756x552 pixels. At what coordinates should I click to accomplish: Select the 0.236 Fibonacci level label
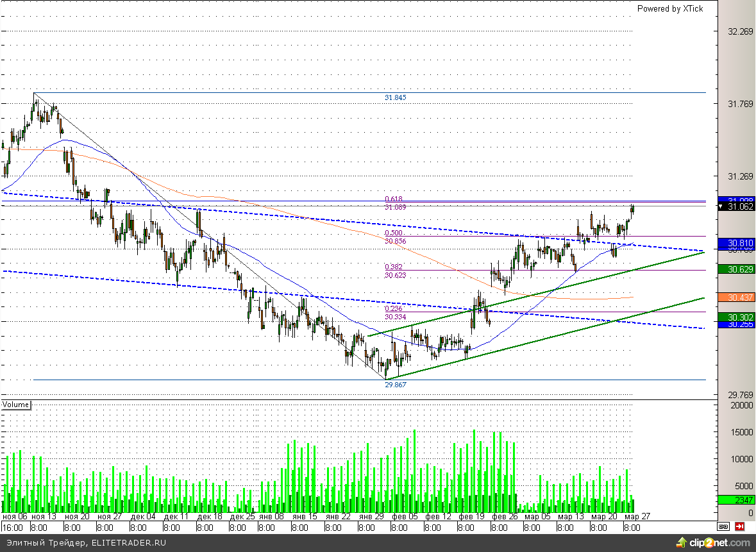coord(394,308)
